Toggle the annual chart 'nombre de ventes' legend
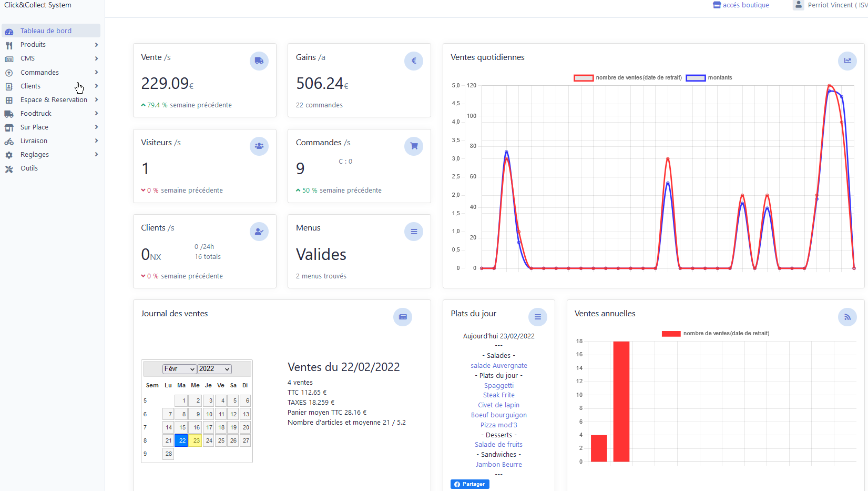The image size is (868, 491). [715, 333]
